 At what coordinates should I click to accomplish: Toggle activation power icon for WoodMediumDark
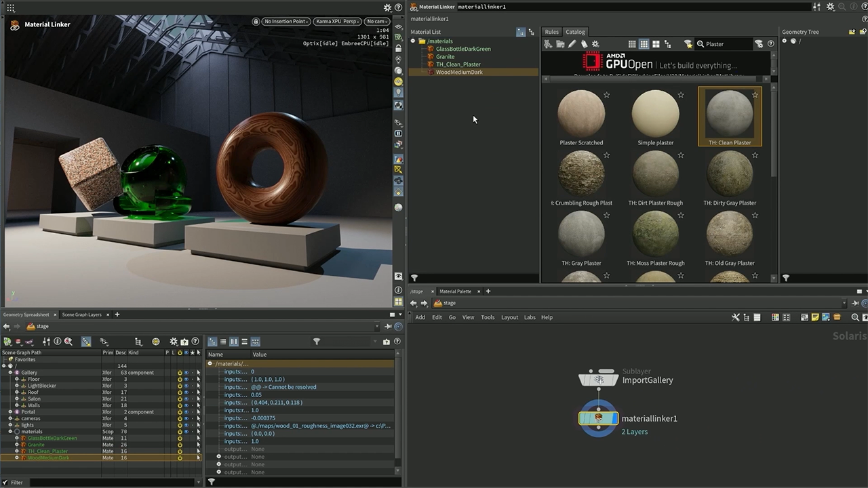(x=180, y=458)
